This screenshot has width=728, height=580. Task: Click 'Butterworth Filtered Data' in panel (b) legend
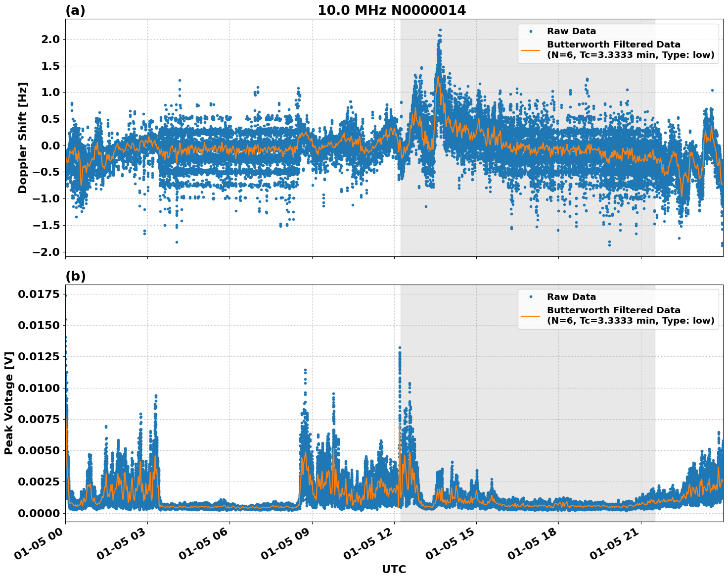pos(613,310)
